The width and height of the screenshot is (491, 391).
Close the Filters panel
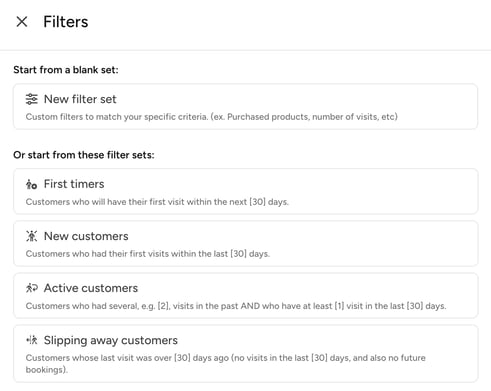coord(22,22)
